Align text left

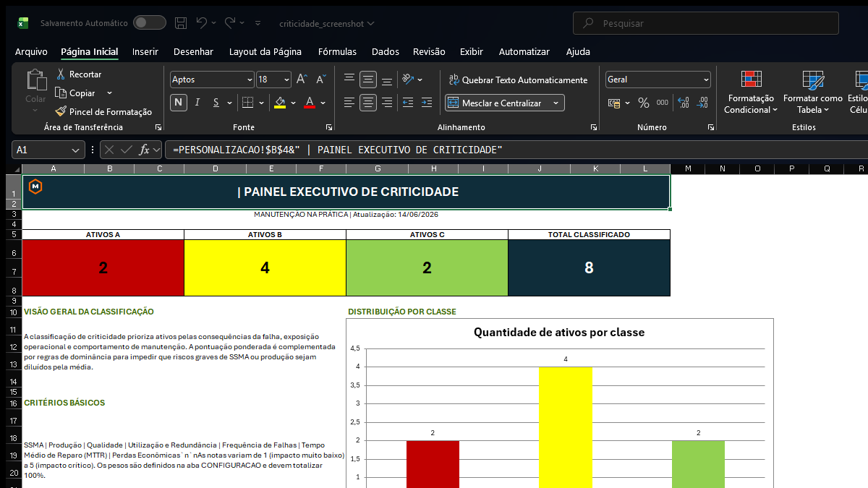pos(349,103)
